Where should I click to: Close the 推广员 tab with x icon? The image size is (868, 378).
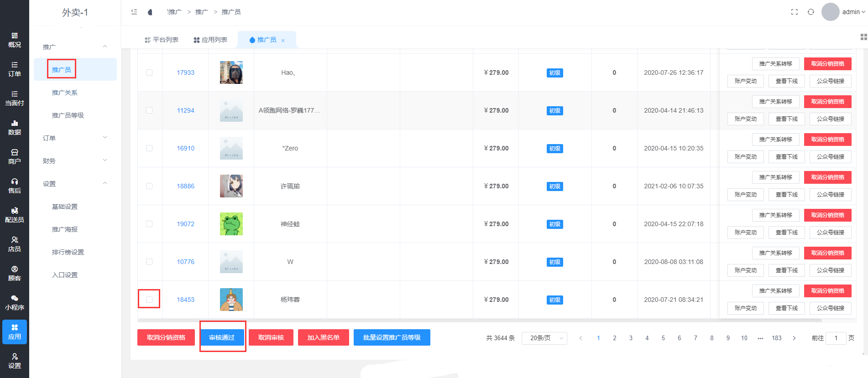(x=283, y=41)
